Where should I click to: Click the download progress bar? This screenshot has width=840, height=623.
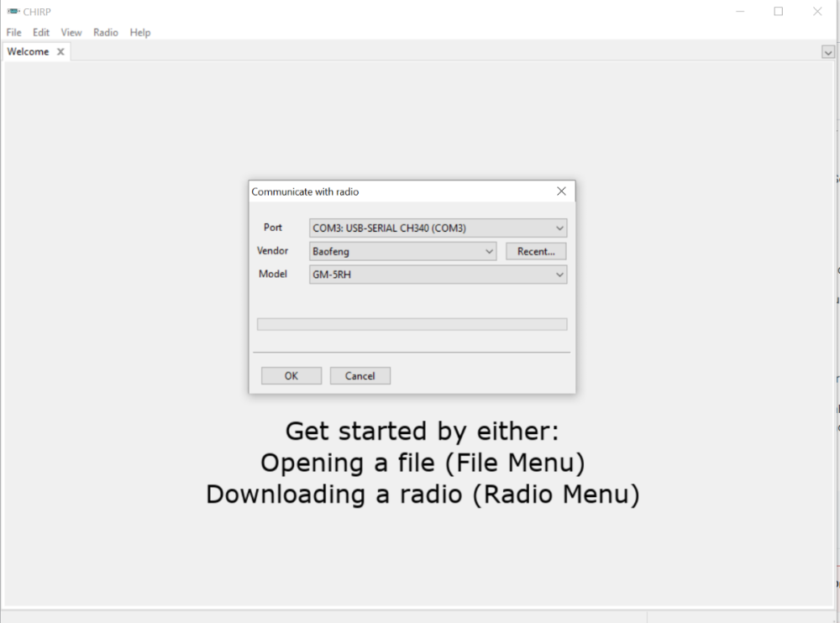click(x=412, y=323)
